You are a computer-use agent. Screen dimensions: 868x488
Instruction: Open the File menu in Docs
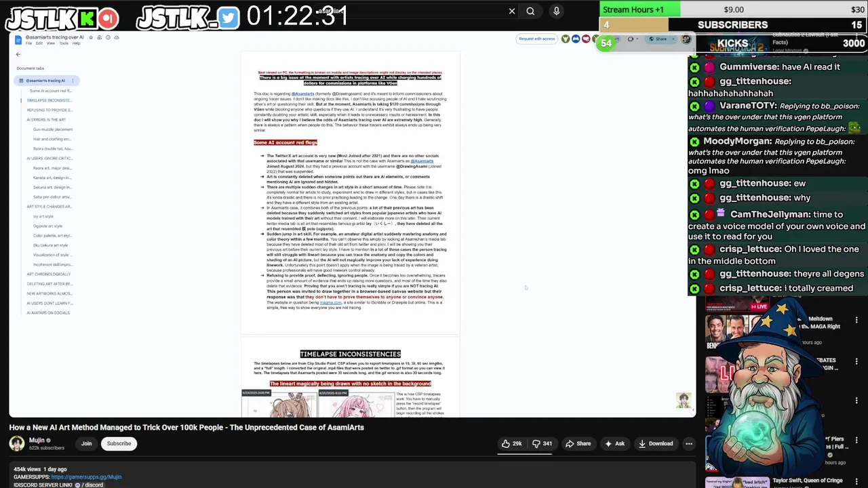click(x=28, y=43)
